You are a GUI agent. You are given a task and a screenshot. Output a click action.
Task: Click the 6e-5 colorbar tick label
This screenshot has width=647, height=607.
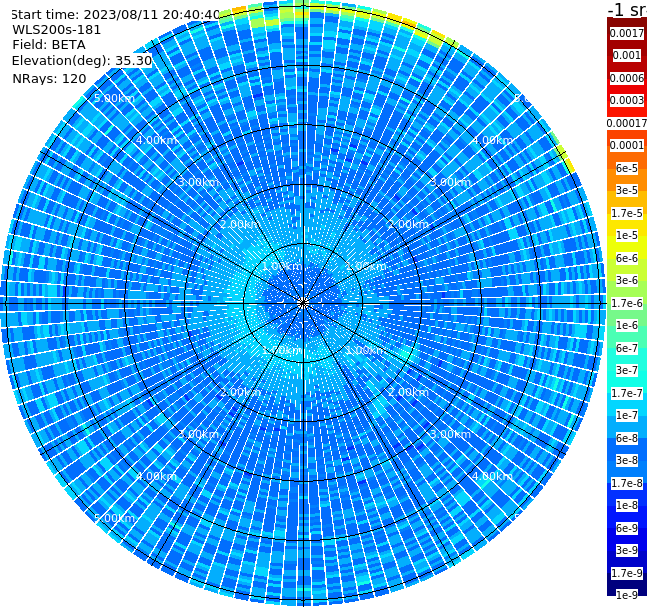click(627, 168)
